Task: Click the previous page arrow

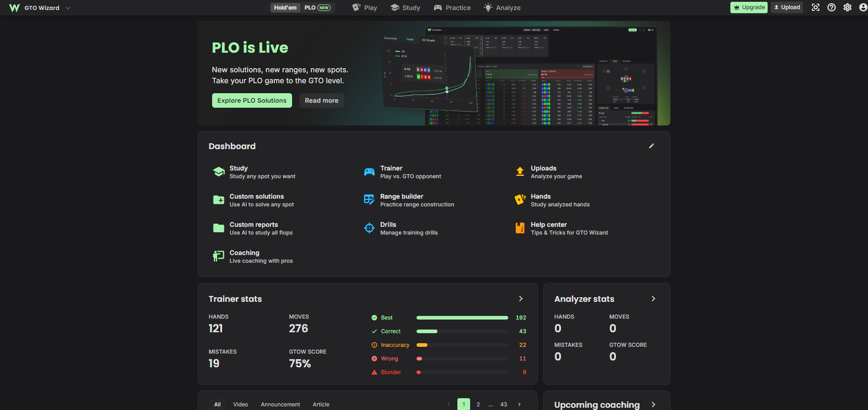Action: tap(449, 405)
